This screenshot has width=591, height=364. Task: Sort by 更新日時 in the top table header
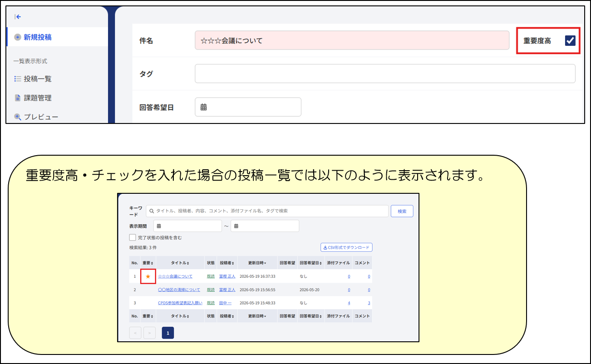click(x=257, y=263)
